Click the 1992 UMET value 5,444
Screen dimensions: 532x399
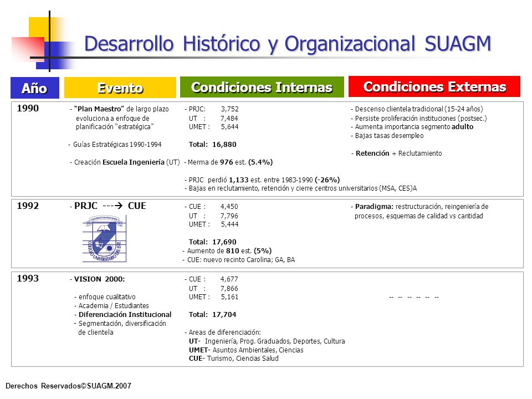tap(229, 224)
